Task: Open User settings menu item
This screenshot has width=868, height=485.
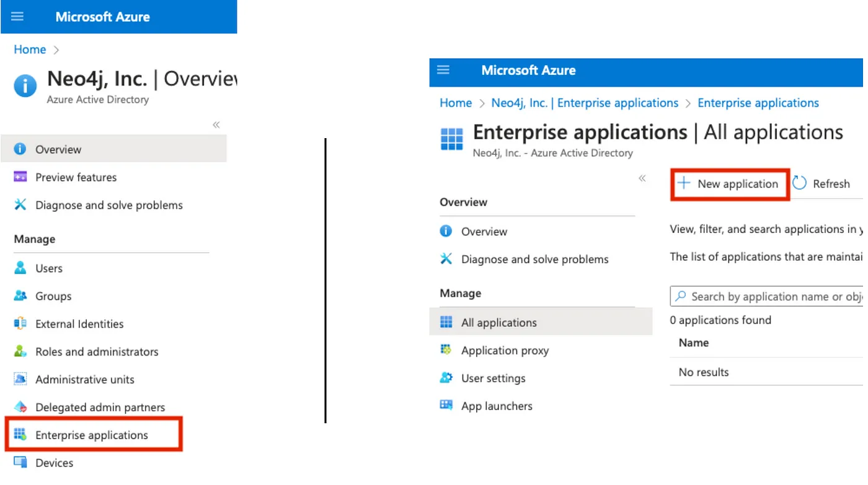Action: tap(493, 378)
